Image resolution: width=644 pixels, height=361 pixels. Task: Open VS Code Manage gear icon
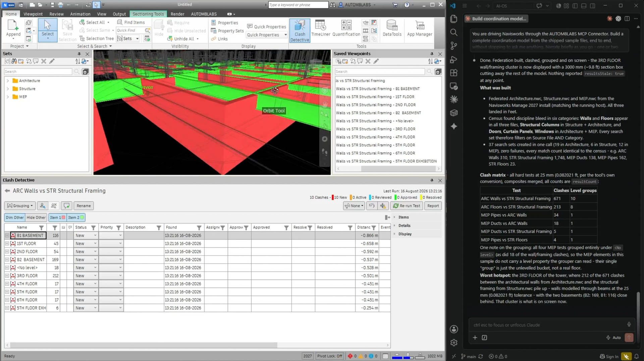(454, 343)
